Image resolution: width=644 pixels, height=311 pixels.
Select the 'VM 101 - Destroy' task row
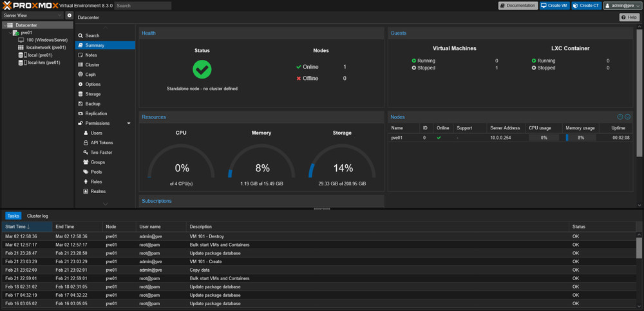[318, 237]
